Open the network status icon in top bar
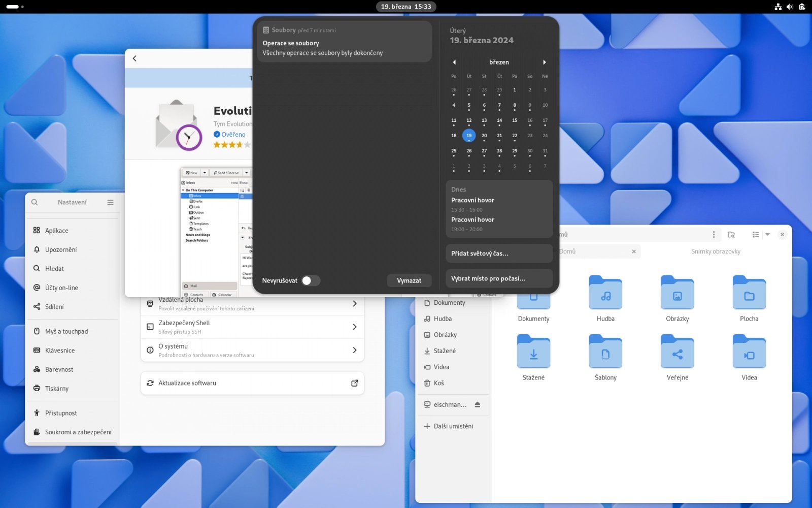Viewport: 812px width, 508px height. tap(778, 7)
